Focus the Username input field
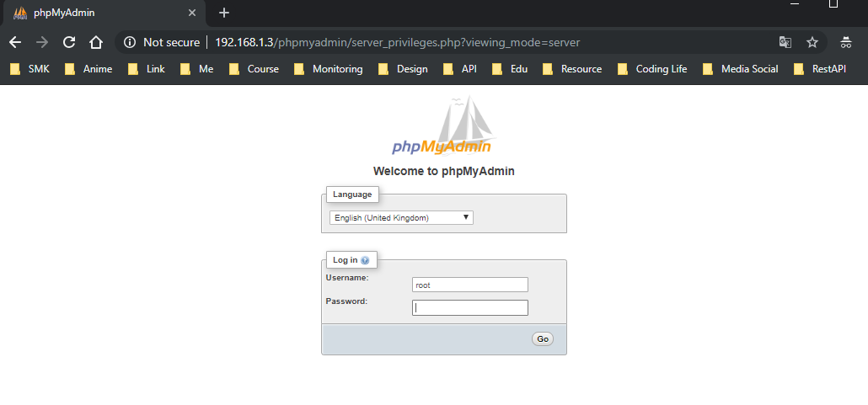868x405 pixels. pos(469,285)
